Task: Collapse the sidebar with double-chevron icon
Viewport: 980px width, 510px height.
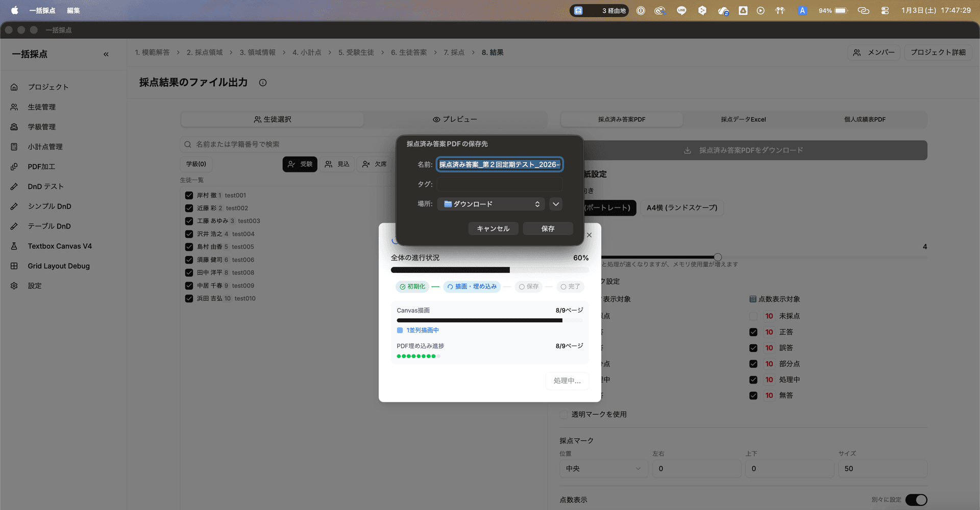Action: [106, 54]
